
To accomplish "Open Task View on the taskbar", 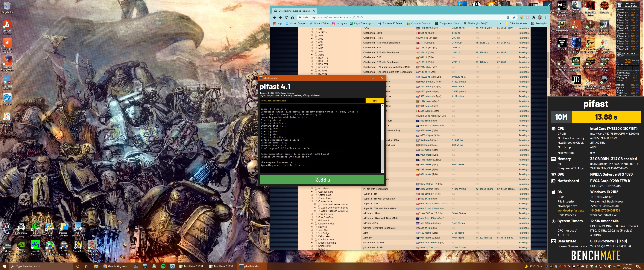I will click(x=87, y=266).
